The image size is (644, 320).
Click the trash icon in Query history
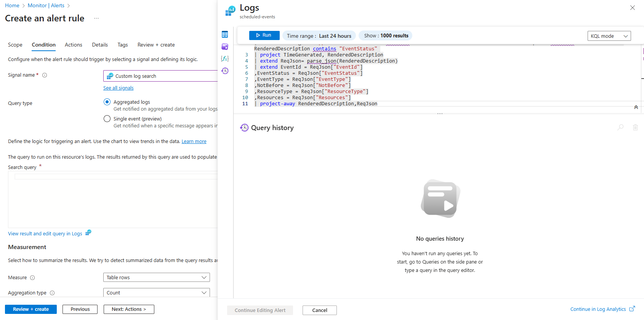pyautogui.click(x=635, y=127)
